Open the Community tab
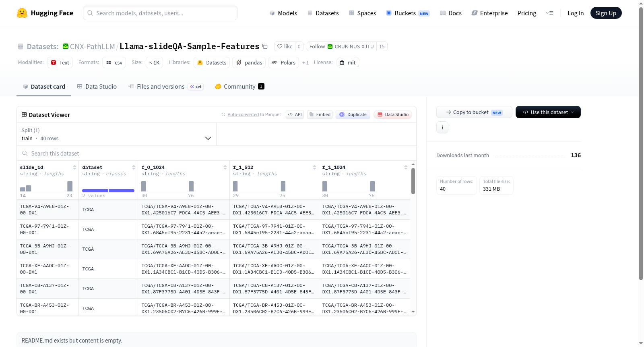This screenshot has height=347, width=644. (x=240, y=86)
